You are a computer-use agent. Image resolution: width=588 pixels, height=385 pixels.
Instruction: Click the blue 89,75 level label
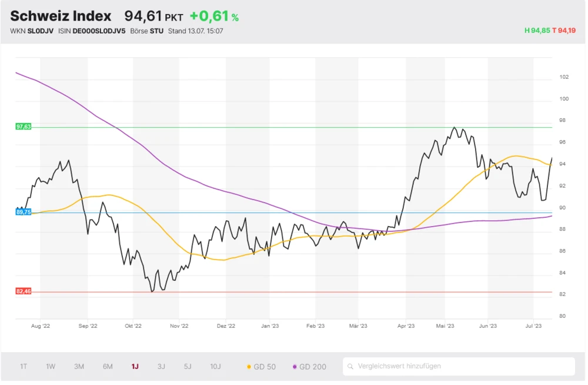(24, 212)
